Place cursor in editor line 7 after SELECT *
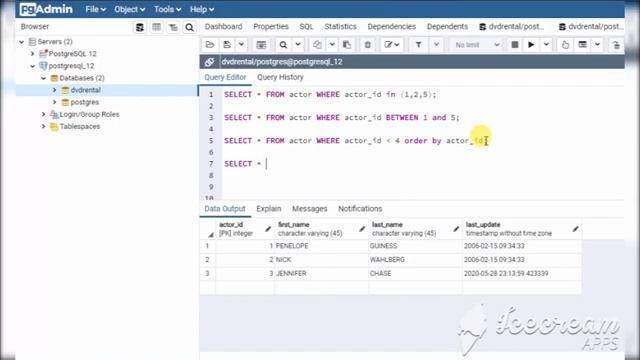 [266, 164]
